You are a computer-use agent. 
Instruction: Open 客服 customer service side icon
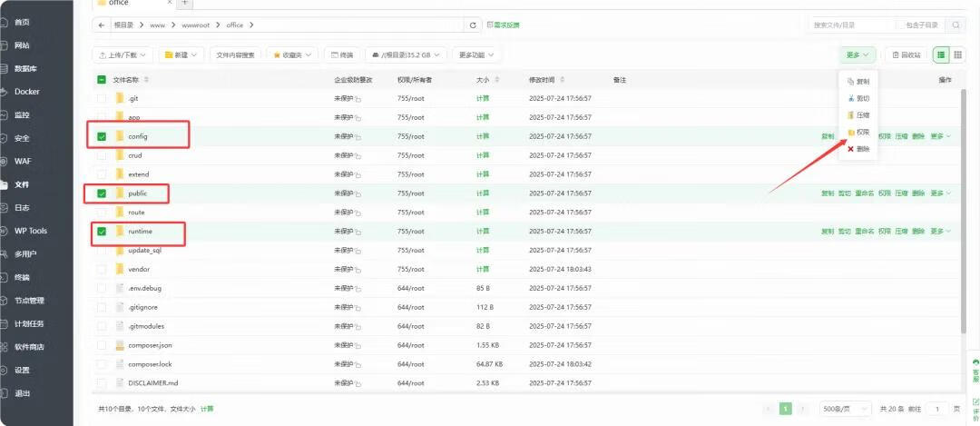tap(975, 371)
